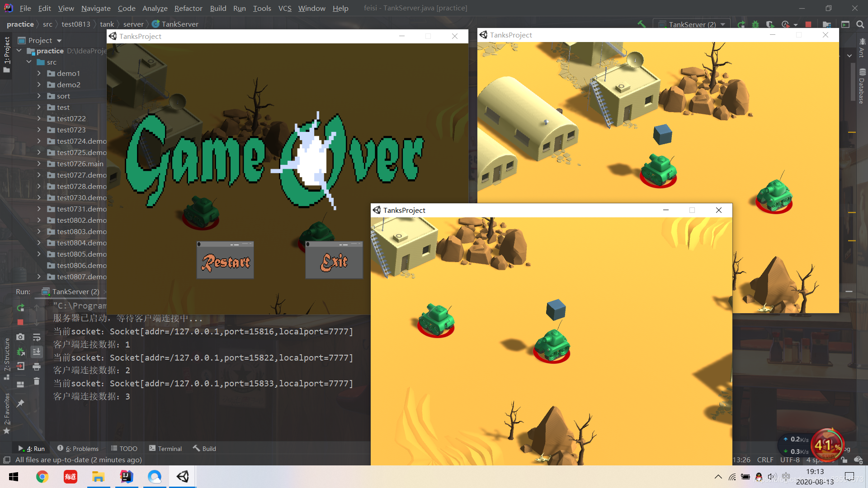
Task: Select the test0726.main package
Action: point(80,164)
